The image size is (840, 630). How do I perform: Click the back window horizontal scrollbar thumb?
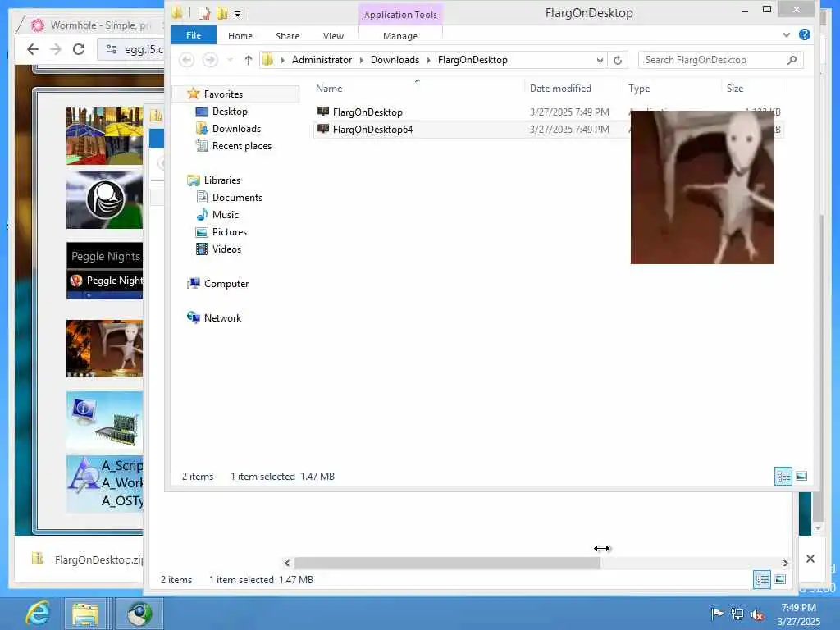coord(447,563)
